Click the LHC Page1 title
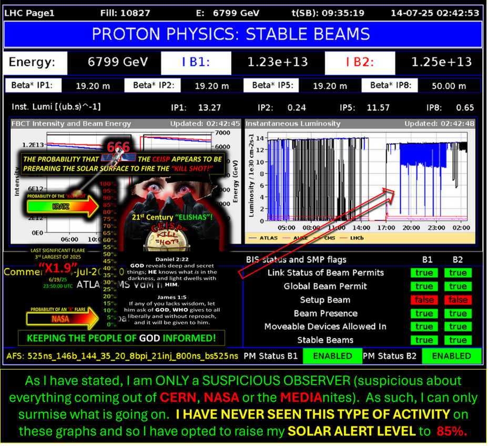This screenshot has width=489, height=448. coord(29,13)
